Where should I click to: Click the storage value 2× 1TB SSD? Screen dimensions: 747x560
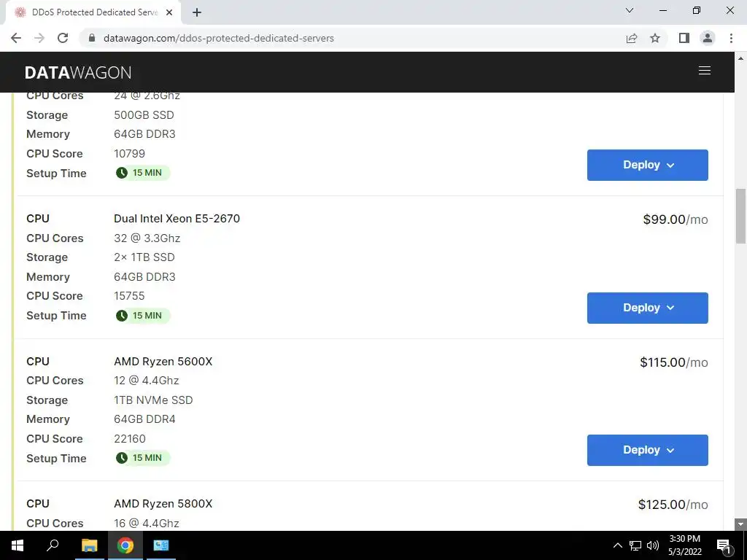(x=144, y=257)
